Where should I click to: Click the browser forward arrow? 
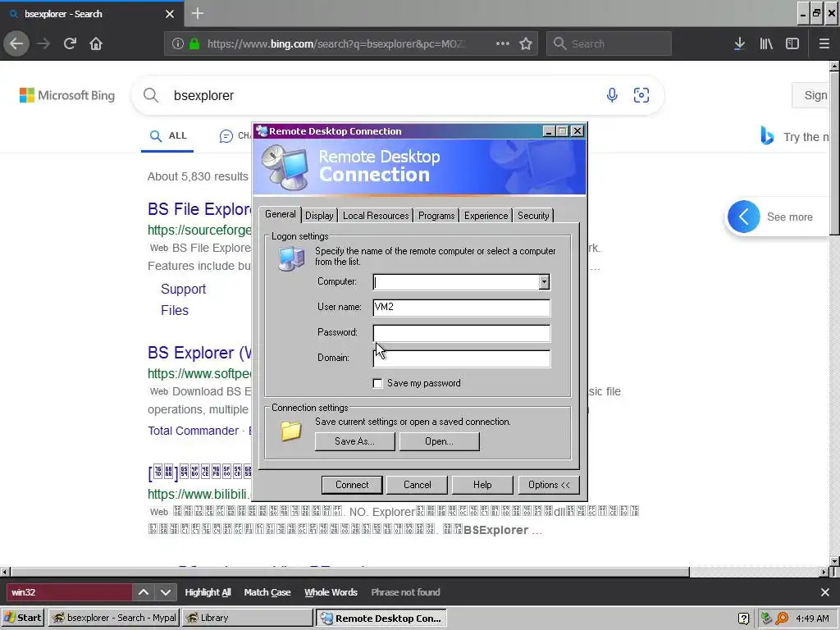click(43, 43)
